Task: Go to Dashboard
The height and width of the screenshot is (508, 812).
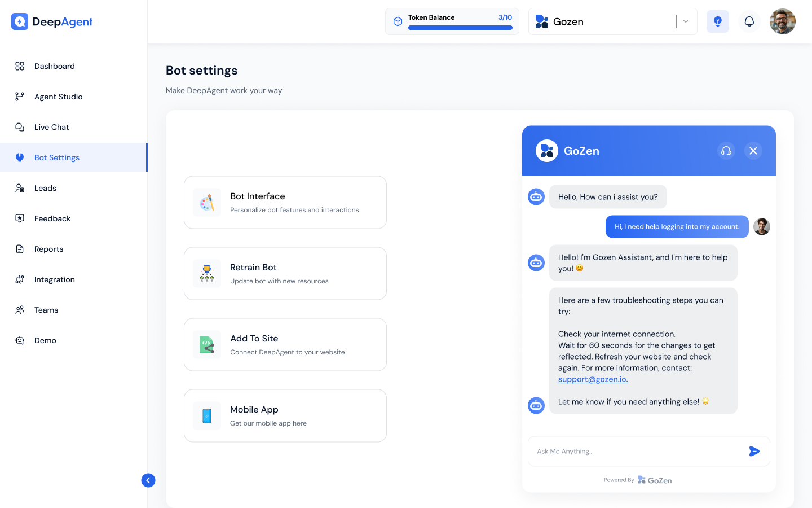Action: coord(73,66)
